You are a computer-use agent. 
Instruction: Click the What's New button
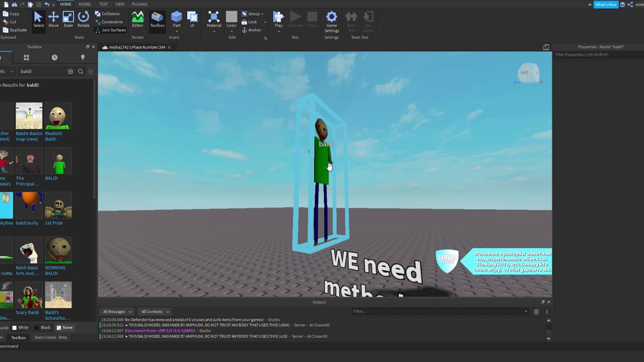[605, 5]
